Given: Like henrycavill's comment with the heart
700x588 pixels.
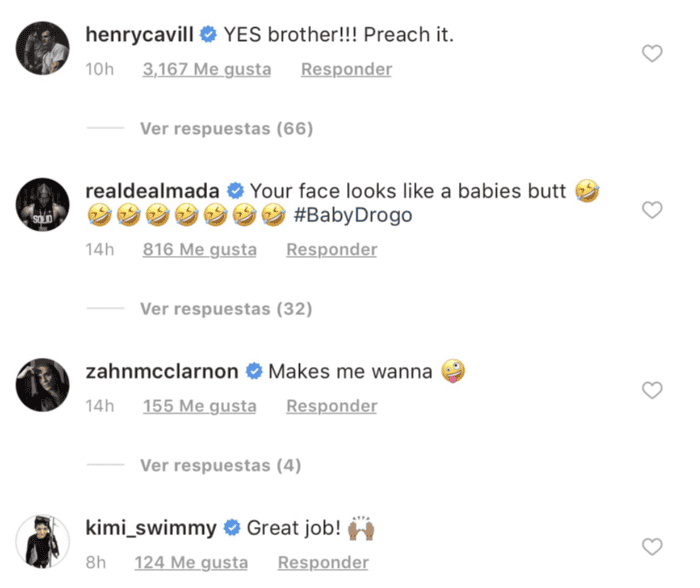Looking at the screenshot, I should click(652, 54).
